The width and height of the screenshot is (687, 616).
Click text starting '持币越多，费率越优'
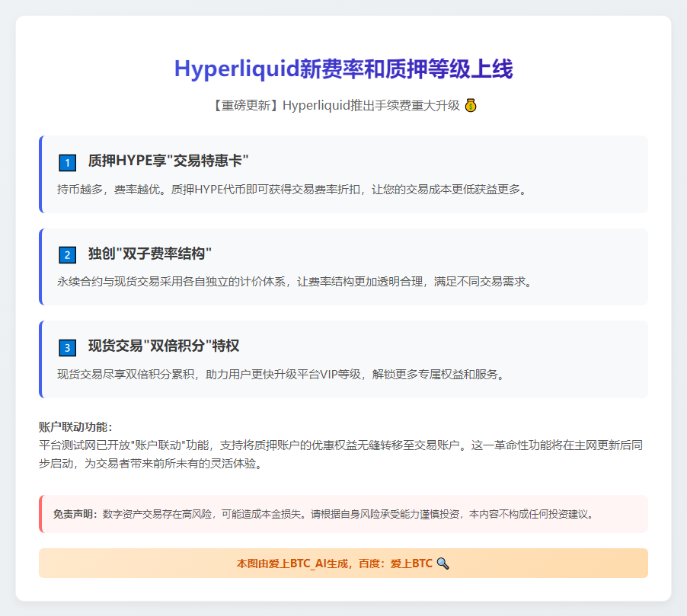292,190
